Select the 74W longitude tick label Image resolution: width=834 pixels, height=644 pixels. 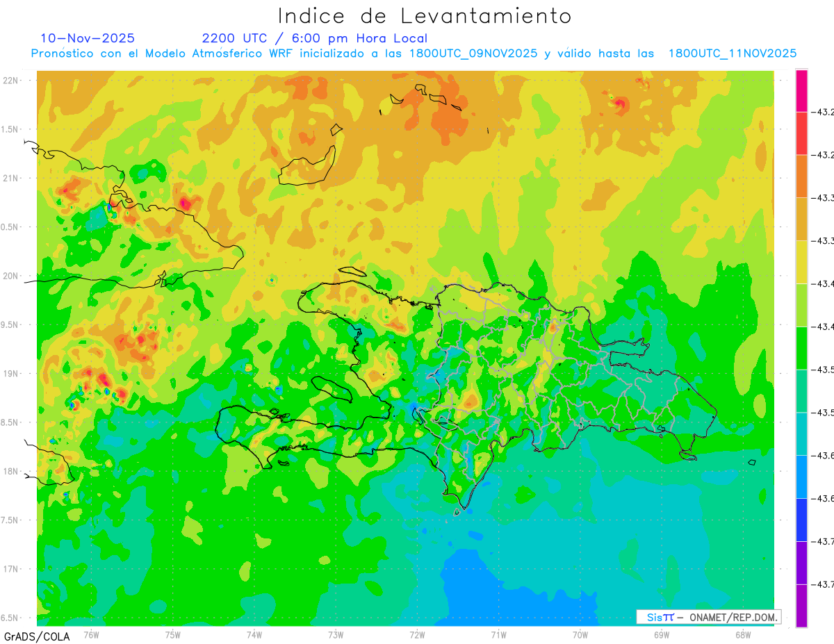(x=254, y=634)
